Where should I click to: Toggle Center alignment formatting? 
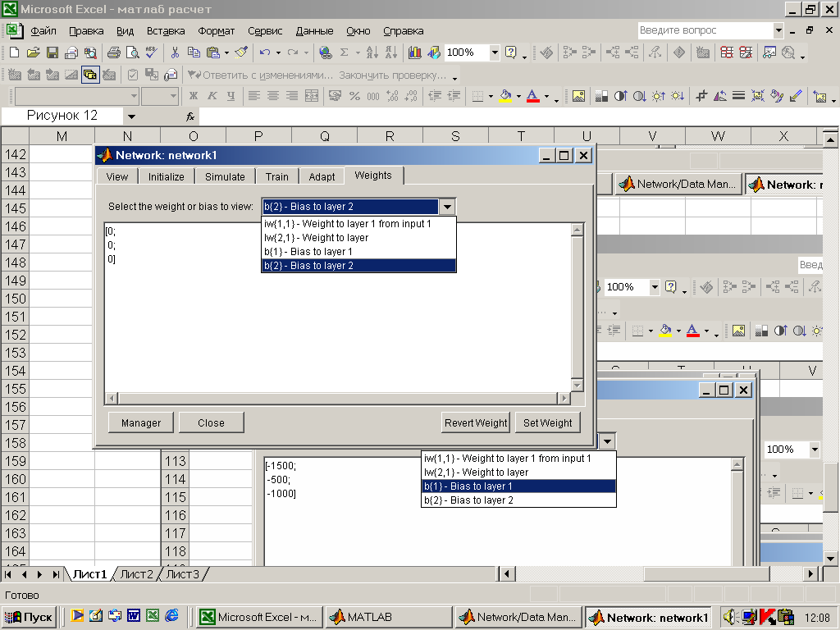[x=273, y=97]
